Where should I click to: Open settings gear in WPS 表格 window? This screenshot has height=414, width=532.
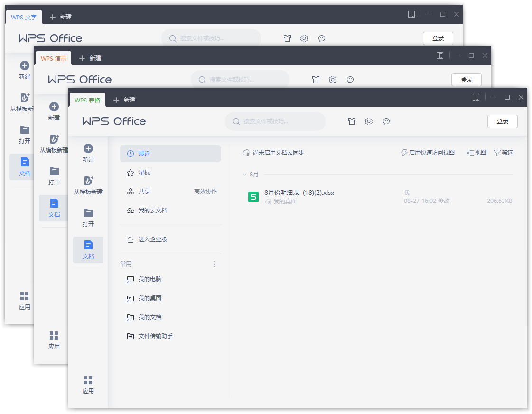point(369,121)
